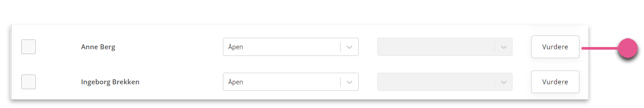644x108 pixels.
Task: Select the name Ingeborg Brekken
Action: [110, 82]
